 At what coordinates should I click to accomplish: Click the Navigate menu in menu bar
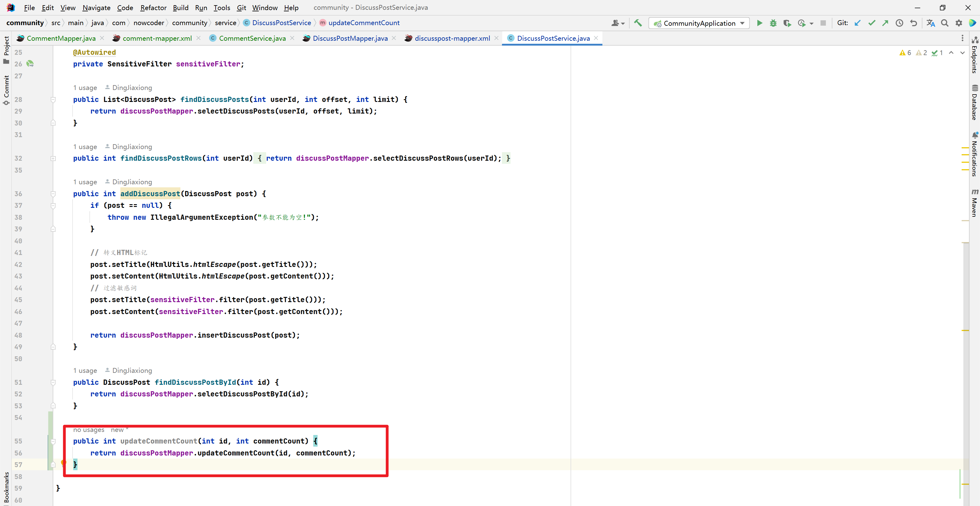coord(96,7)
